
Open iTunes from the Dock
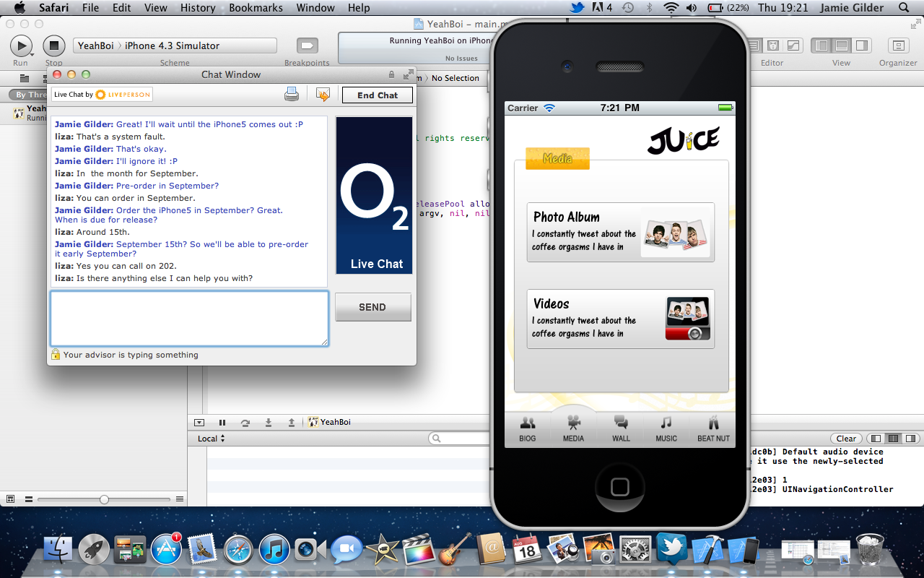(x=274, y=551)
